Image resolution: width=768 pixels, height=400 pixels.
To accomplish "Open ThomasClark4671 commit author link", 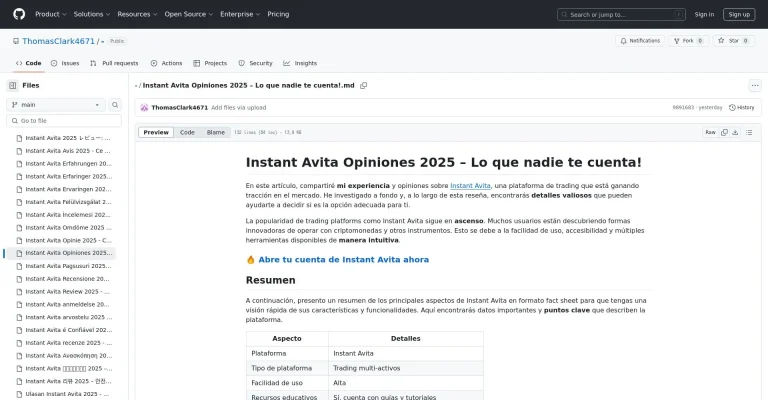I will [x=179, y=108].
